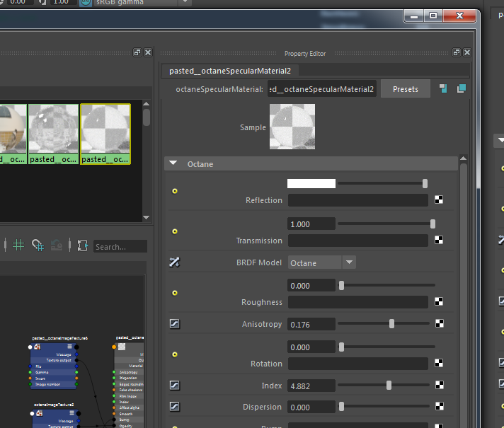The height and width of the screenshot is (428, 504).
Task: Open the Anisotropy checker texture-map icon
Action: tap(440, 323)
